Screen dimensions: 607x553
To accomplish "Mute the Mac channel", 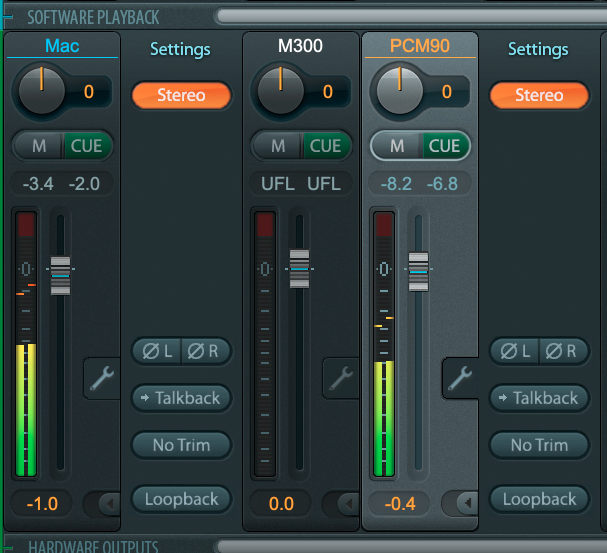I will [38, 146].
